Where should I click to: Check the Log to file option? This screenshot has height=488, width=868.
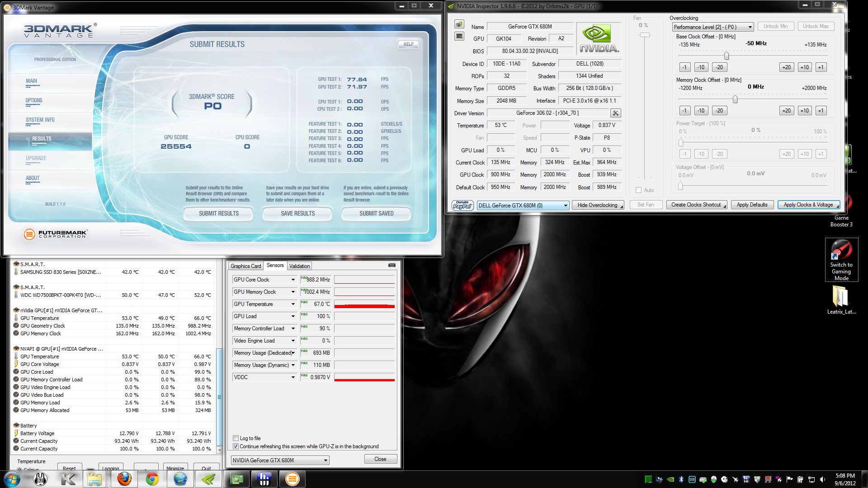[236, 438]
